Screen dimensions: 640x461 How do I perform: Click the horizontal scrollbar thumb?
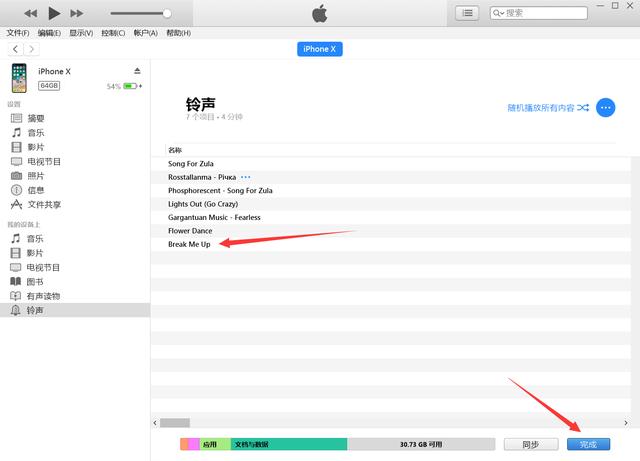[x=175, y=423]
